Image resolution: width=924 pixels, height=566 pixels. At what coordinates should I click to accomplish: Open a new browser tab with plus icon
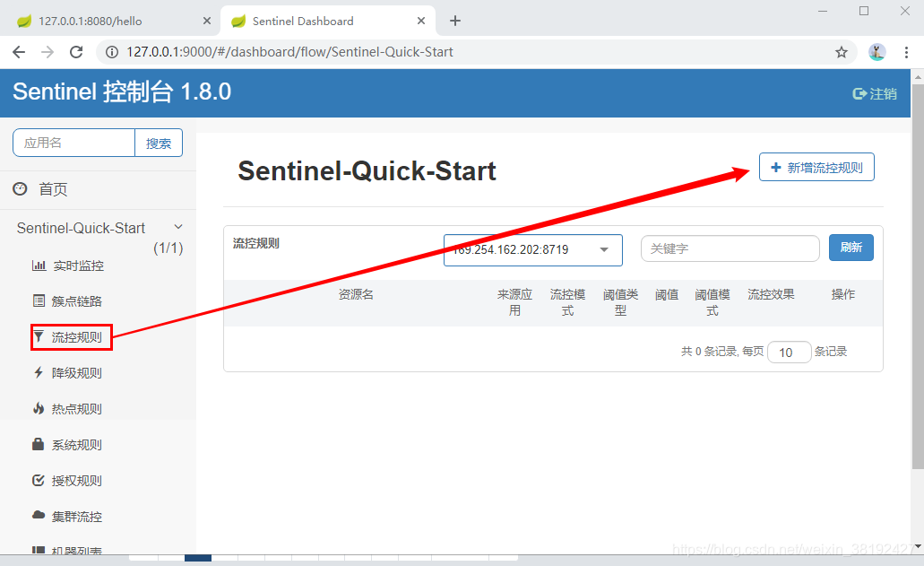[455, 21]
